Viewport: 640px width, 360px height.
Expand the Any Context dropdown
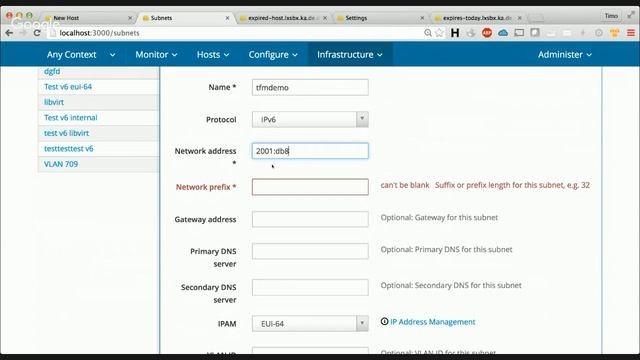(x=80, y=54)
